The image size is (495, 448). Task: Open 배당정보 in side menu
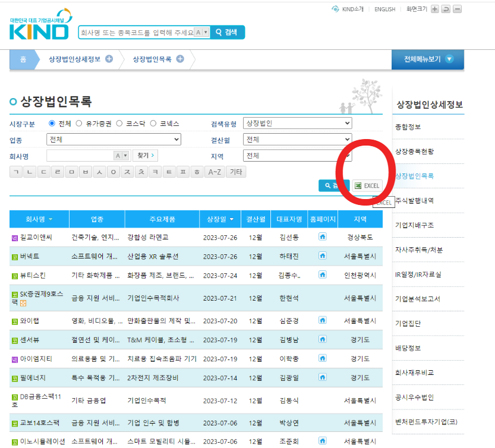tap(408, 348)
